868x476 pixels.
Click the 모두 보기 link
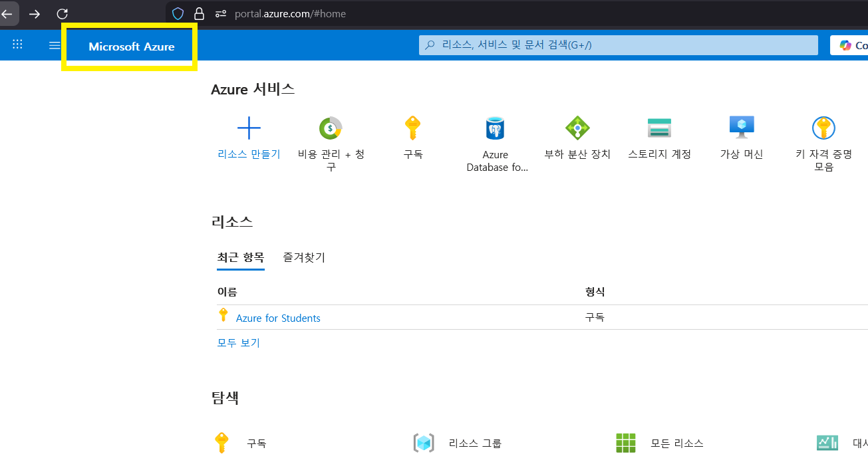[x=239, y=343]
